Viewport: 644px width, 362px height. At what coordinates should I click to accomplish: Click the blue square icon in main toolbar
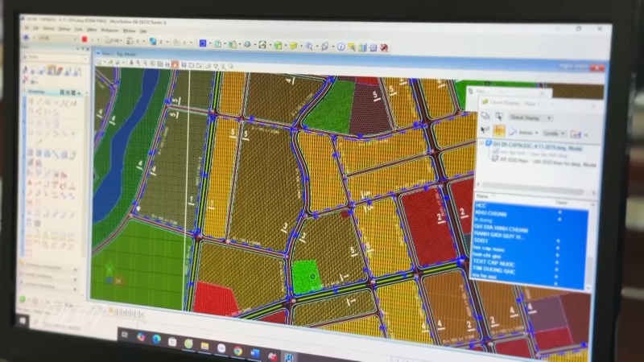203,43
